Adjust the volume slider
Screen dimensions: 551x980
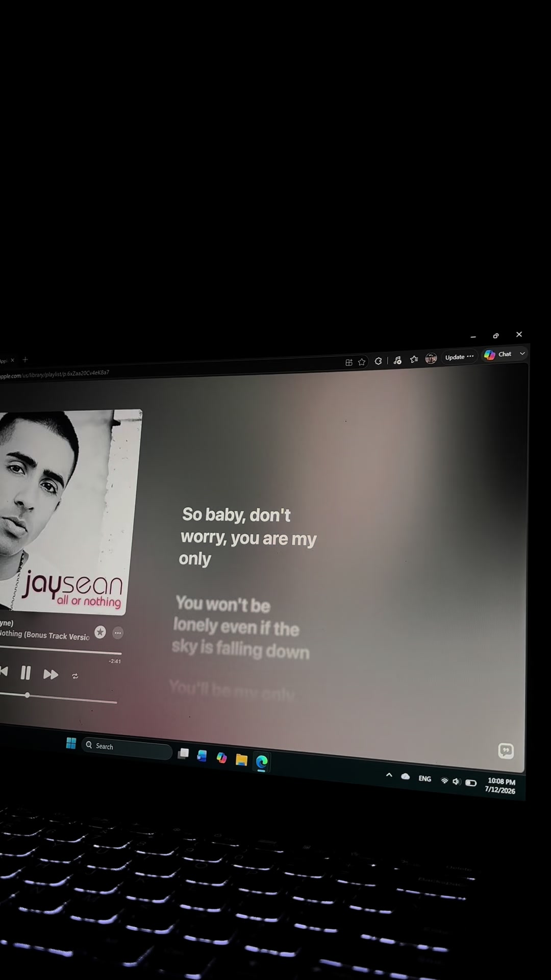point(58,698)
